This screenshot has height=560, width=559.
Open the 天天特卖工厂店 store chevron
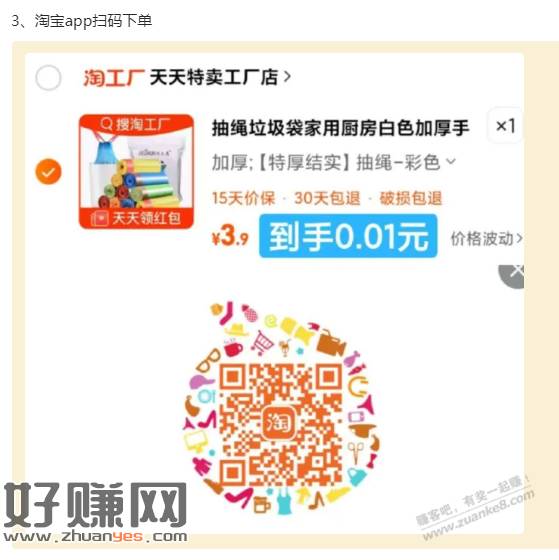tap(287, 76)
